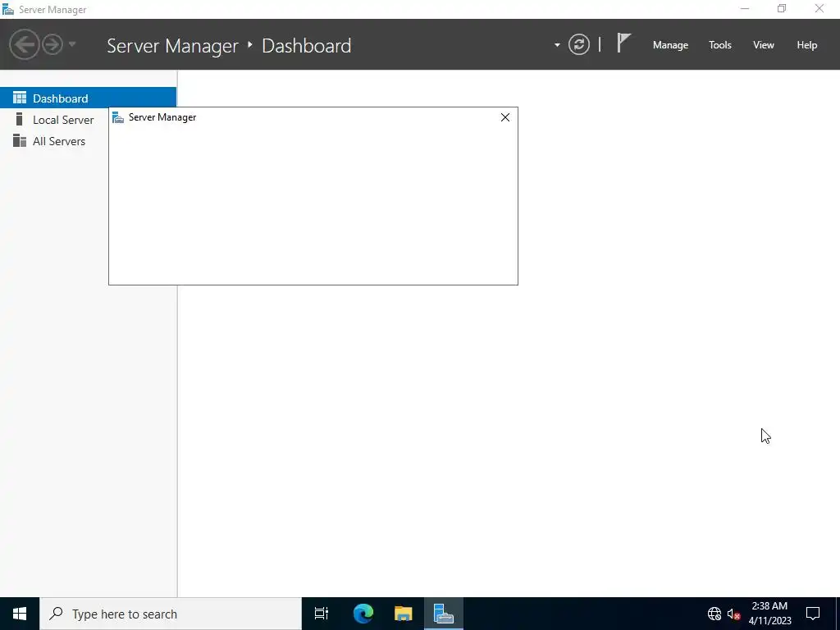This screenshot has width=840, height=630.
Task: Open the network status tray icon
Action: click(x=714, y=614)
